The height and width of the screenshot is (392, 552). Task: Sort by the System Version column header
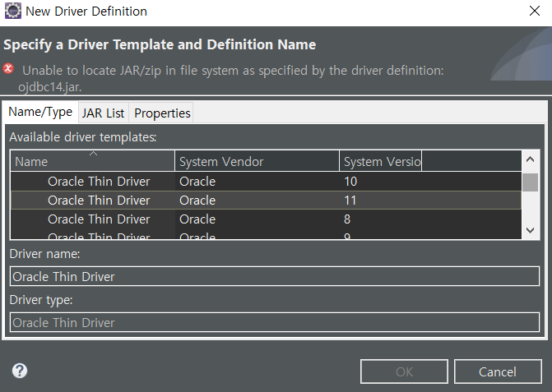pos(381,161)
